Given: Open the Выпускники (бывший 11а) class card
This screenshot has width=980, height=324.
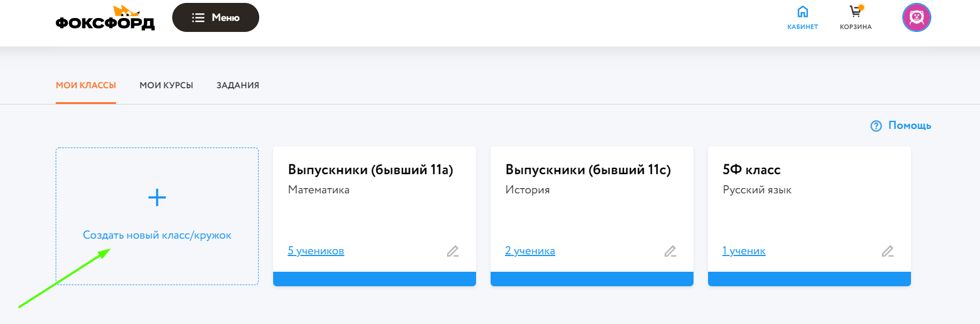Looking at the screenshot, I should tap(371, 170).
